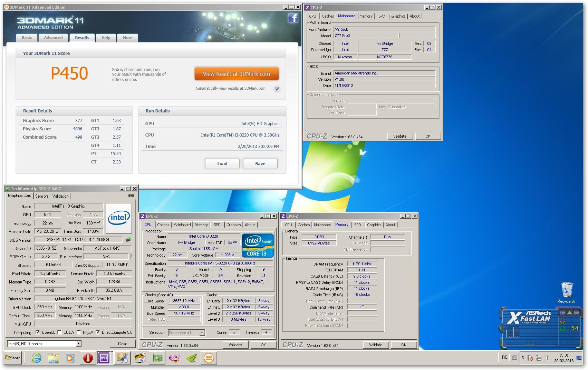The width and height of the screenshot is (588, 370).
Task: Click the DRAM Frequency value 1179.1 MHz
Action: pos(362,264)
